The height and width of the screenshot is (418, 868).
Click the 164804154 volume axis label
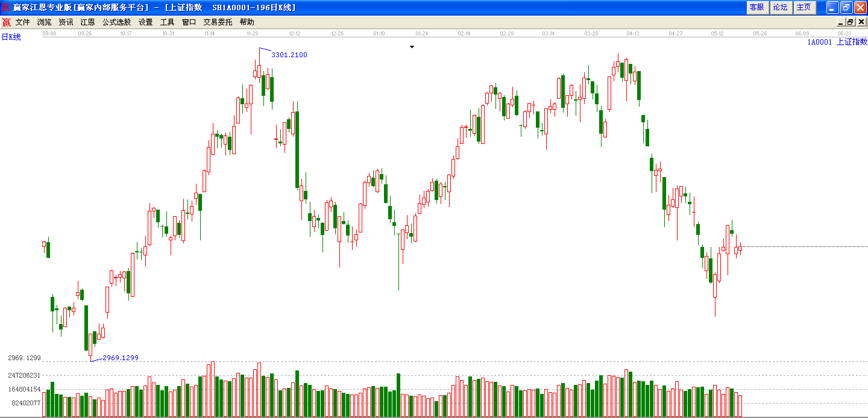tap(24, 389)
